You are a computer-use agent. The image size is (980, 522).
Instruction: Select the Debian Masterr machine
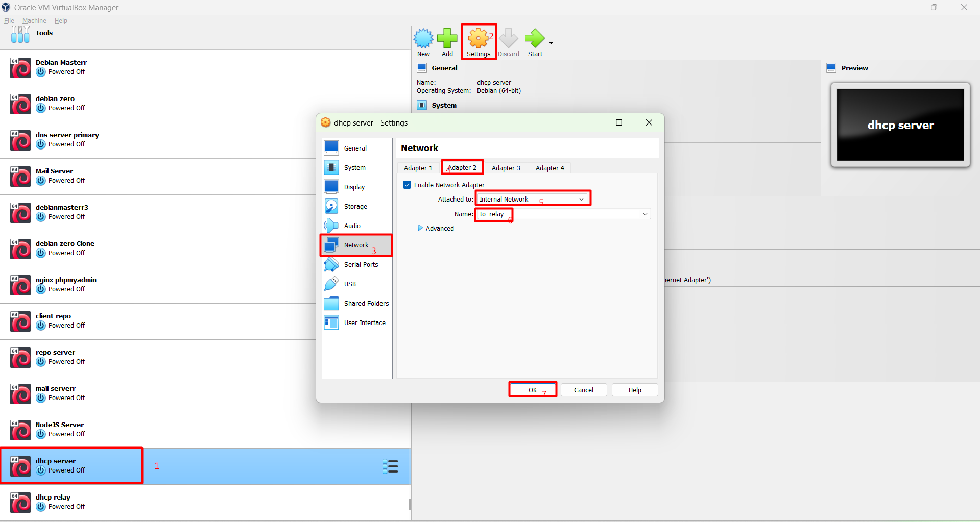205,68
